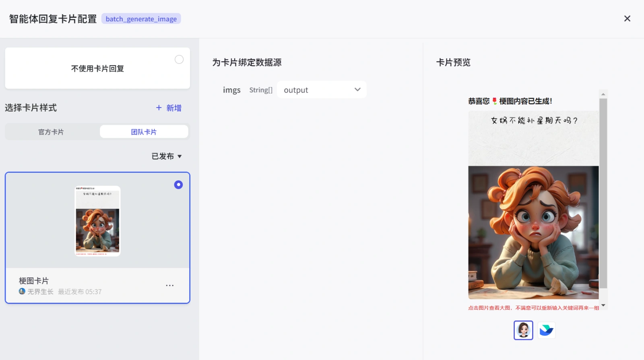
Task: Click the 选择卡片样式 label
Action: coord(31,108)
